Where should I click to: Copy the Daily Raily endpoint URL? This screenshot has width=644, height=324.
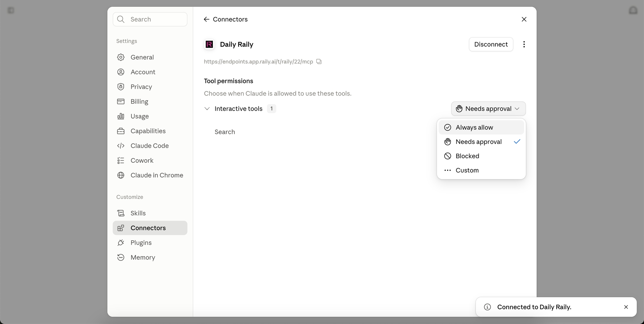(319, 61)
